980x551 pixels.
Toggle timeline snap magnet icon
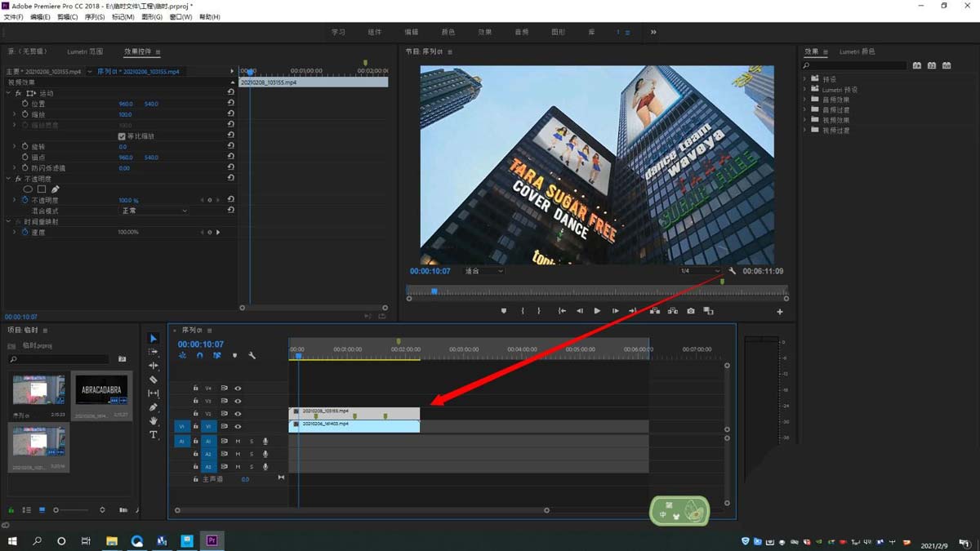coord(200,356)
